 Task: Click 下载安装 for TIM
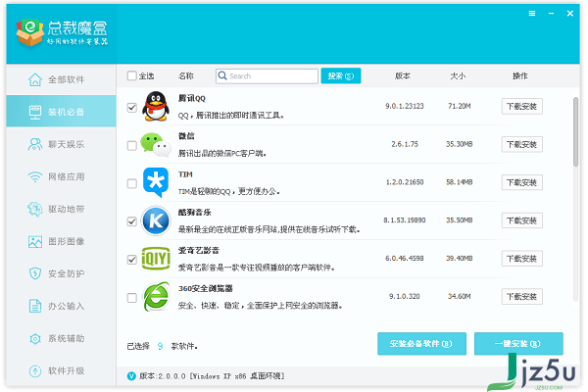[521, 182]
